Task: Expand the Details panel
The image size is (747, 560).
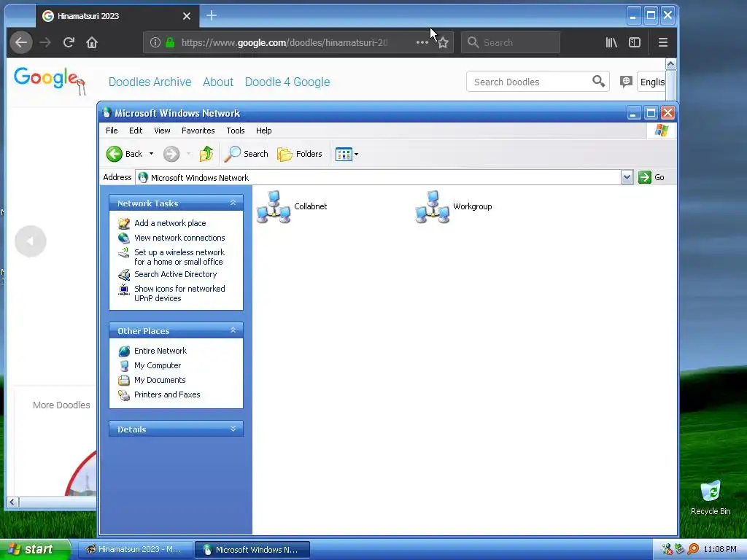Action: point(233,429)
